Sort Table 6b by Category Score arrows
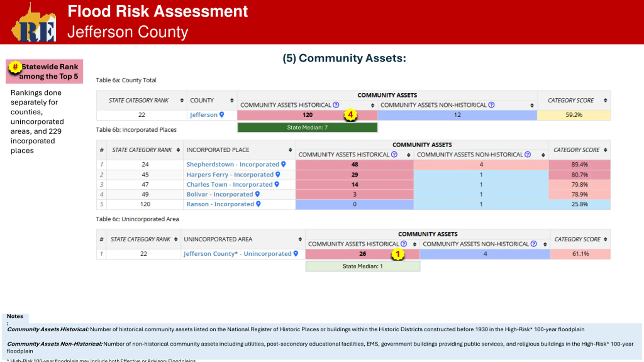Viewport: 644px width, 362px height. tap(605, 150)
